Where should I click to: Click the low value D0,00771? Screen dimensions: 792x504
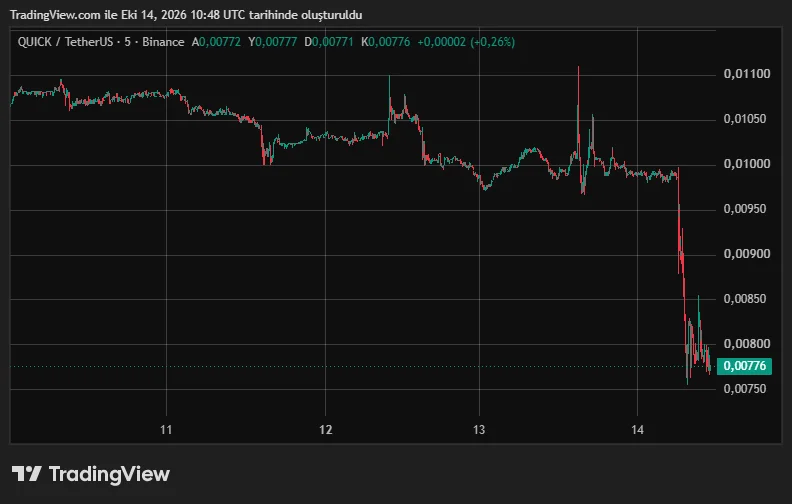pos(329,42)
